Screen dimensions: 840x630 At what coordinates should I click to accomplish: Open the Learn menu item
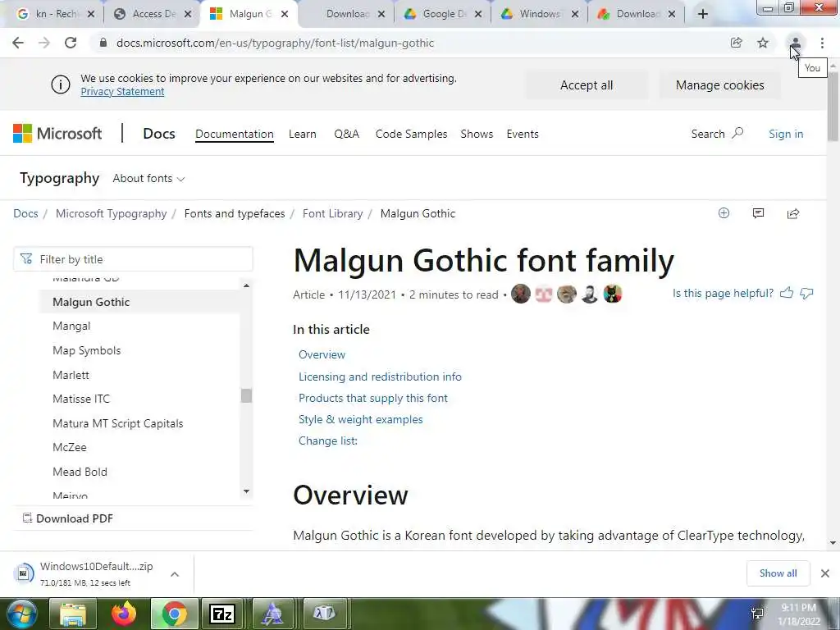coord(302,134)
